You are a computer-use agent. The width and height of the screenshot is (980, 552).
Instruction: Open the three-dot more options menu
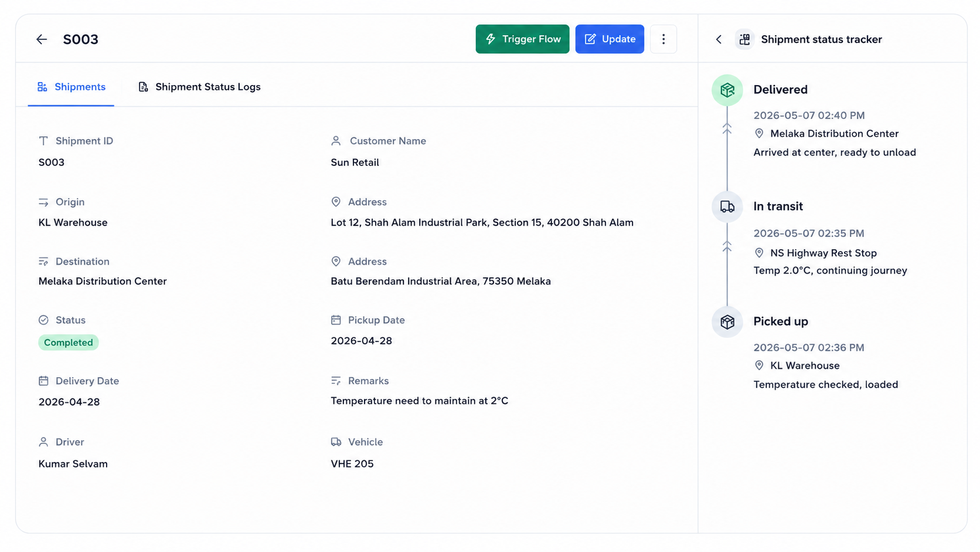663,39
